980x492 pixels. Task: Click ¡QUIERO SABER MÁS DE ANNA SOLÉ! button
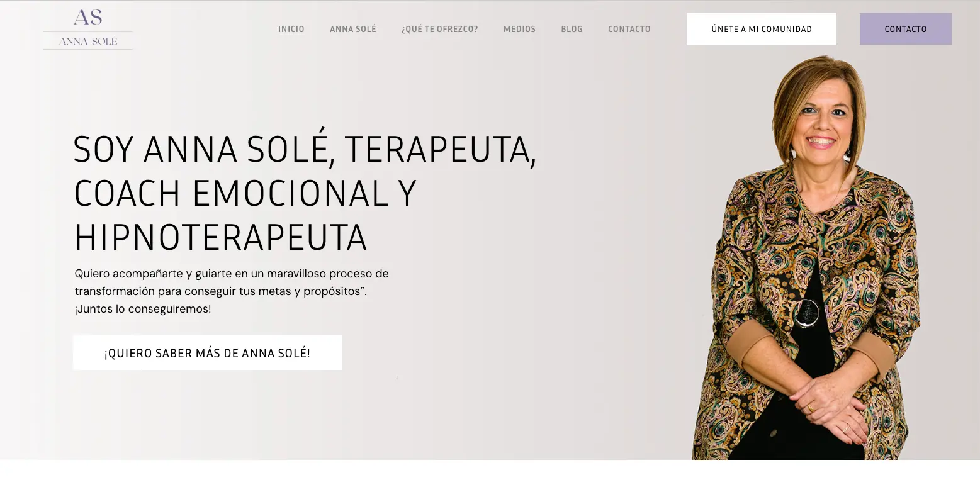tap(208, 352)
